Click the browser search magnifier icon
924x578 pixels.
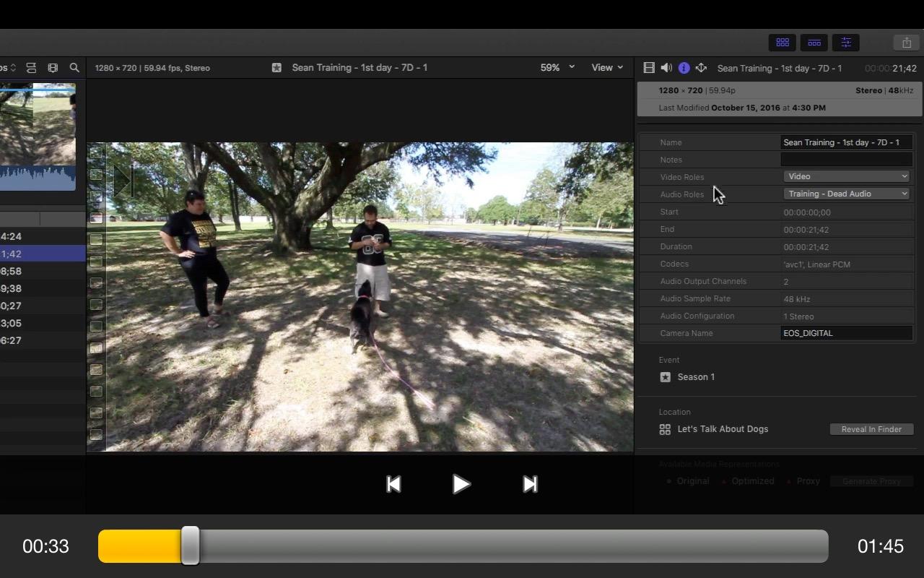click(74, 68)
